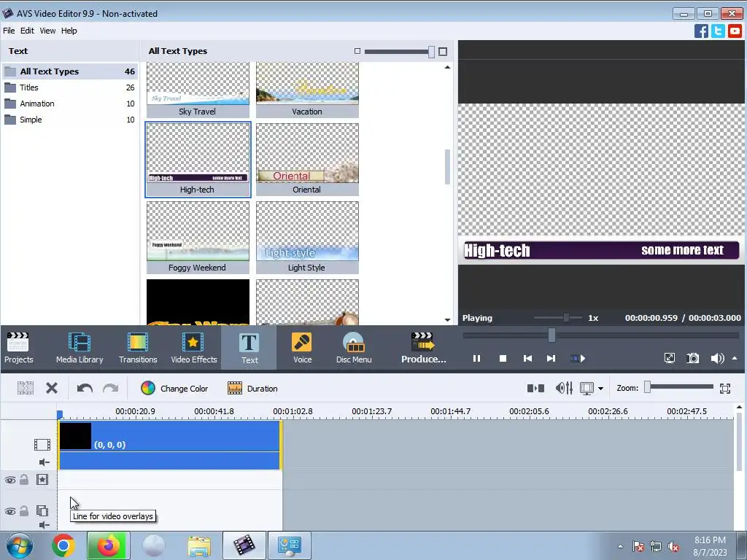This screenshot has width=747, height=560.
Task: Select the Foggy Weekend text preset
Action: pos(198,238)
